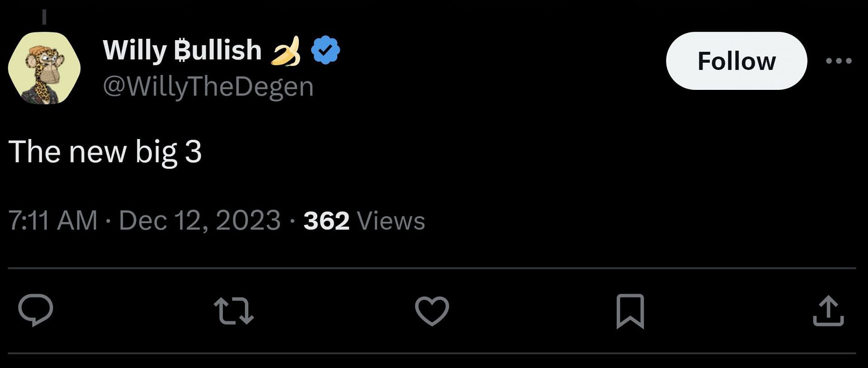Screen dimensions: 868x368
Task: Open the Bored Ape profile avatar
Action: tap(44, 68)
